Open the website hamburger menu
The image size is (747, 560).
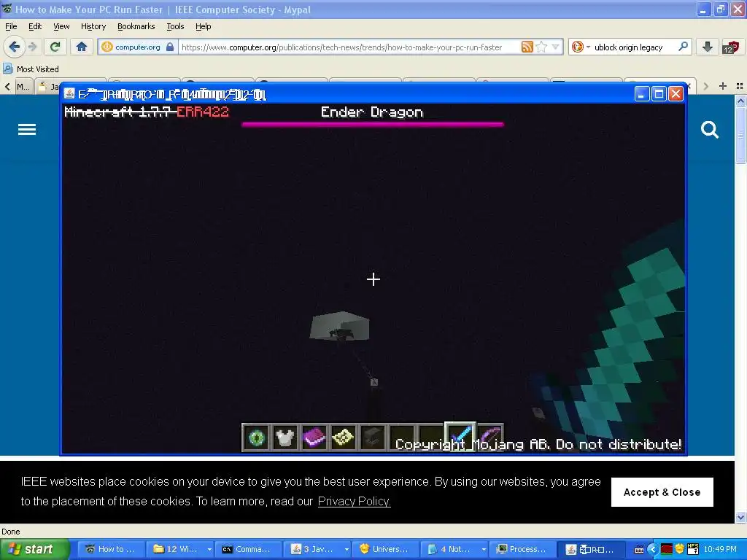(27, 130)
